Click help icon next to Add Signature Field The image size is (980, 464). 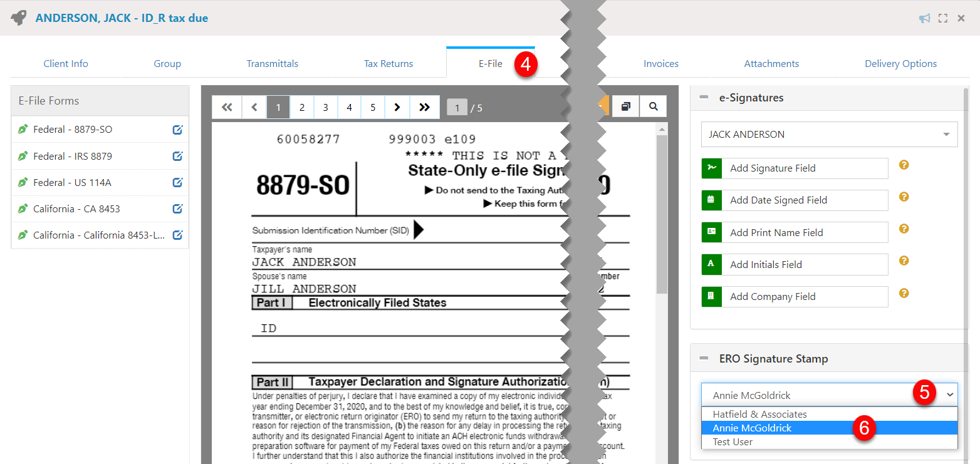tap(904, 165)
